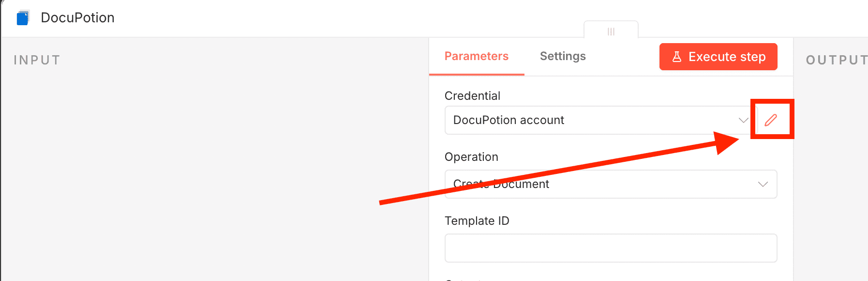Click the OUTPUT panel heading
Image resolution: width=868 pixels, height=281 pixels.
click(x=836, y=60)
